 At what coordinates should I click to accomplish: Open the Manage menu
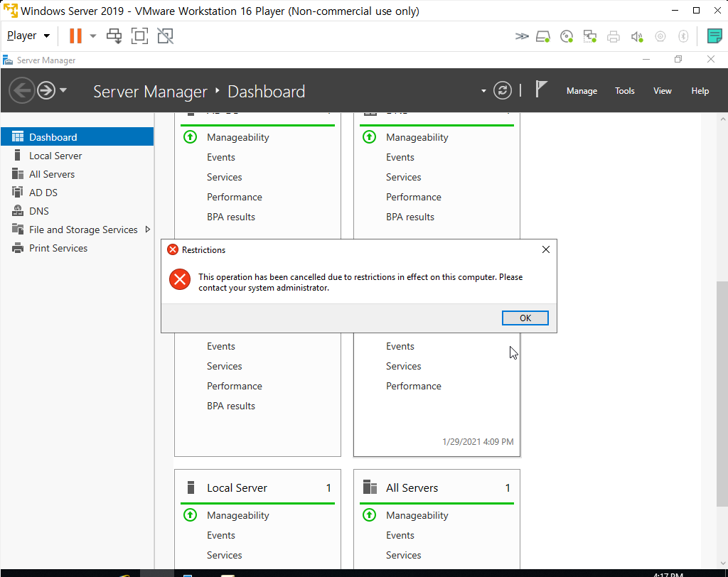[x=582, y=91]
